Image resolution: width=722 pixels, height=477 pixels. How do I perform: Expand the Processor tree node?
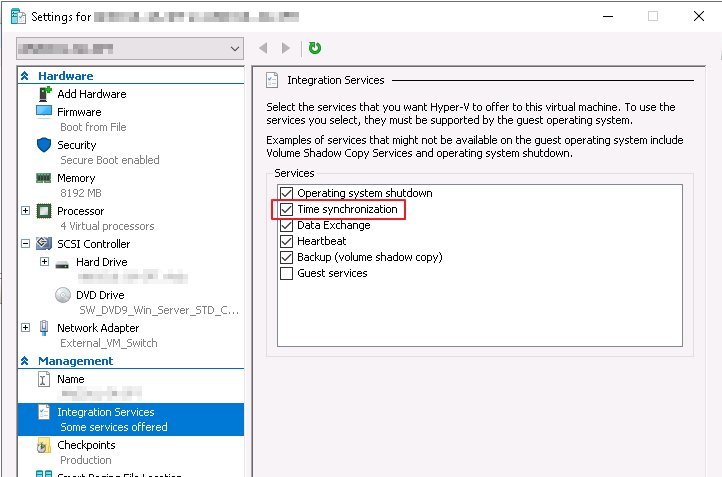pyautogui.click(x=26, y=211)
